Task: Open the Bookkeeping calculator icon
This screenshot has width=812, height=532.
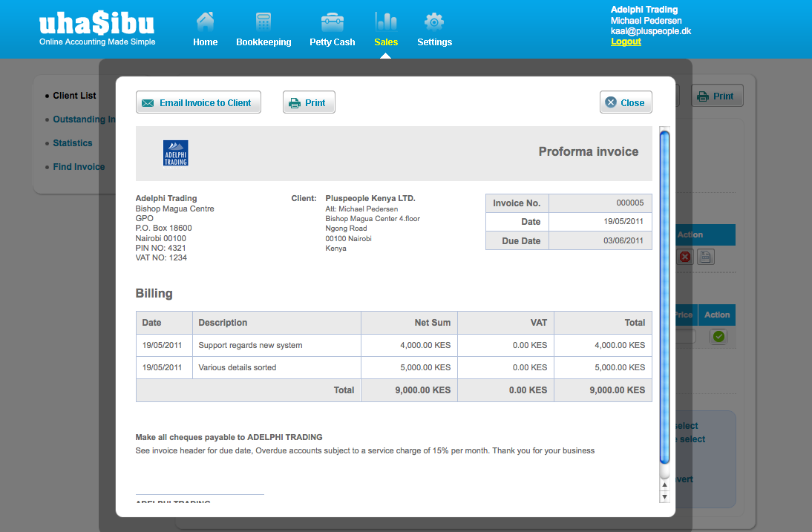Action: tap(263, 22)
